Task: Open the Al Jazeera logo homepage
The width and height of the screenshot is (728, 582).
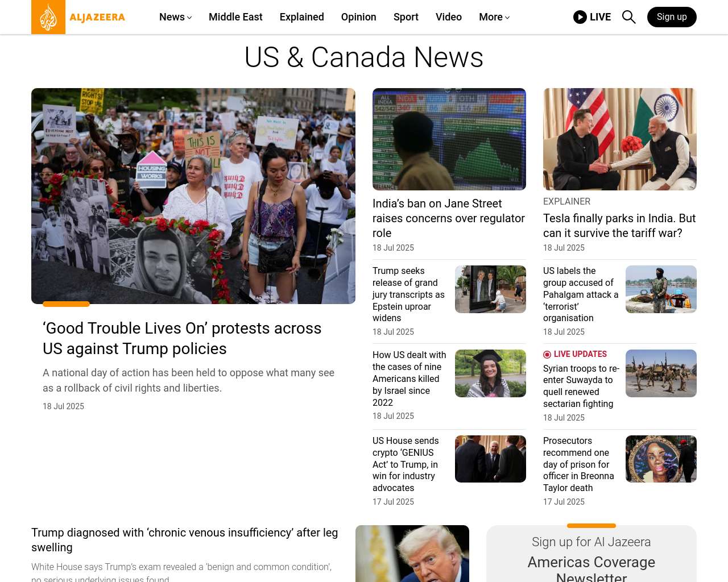Action: [78, 17]
